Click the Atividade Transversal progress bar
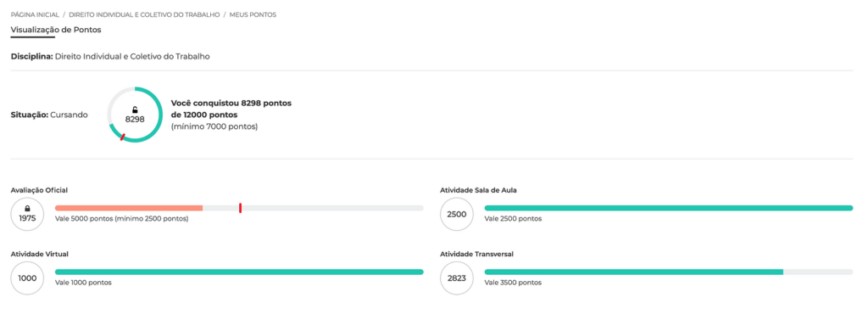Screen dimensions: 868x314 tap(669, 272)
